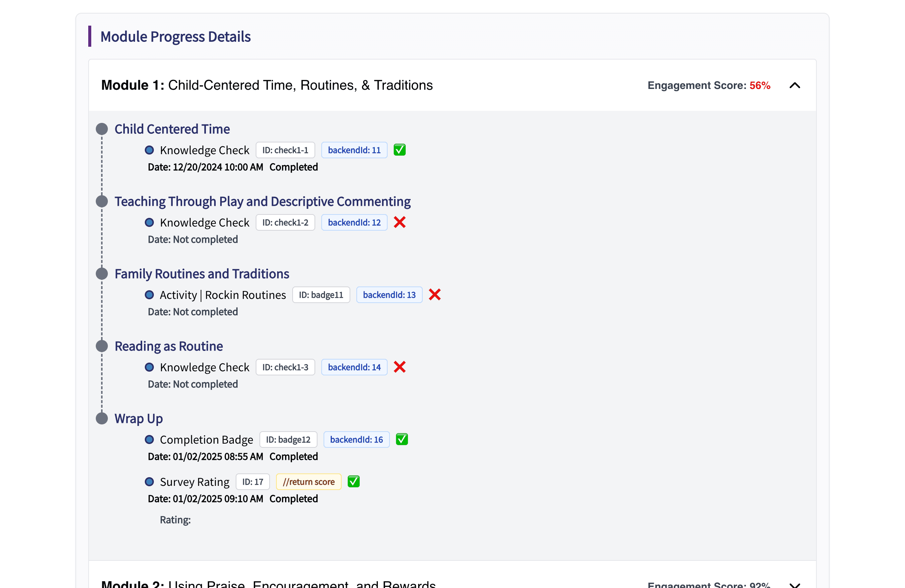Click the backendId: 16 tag
The image size is (905, 588).
pos(356,439)
